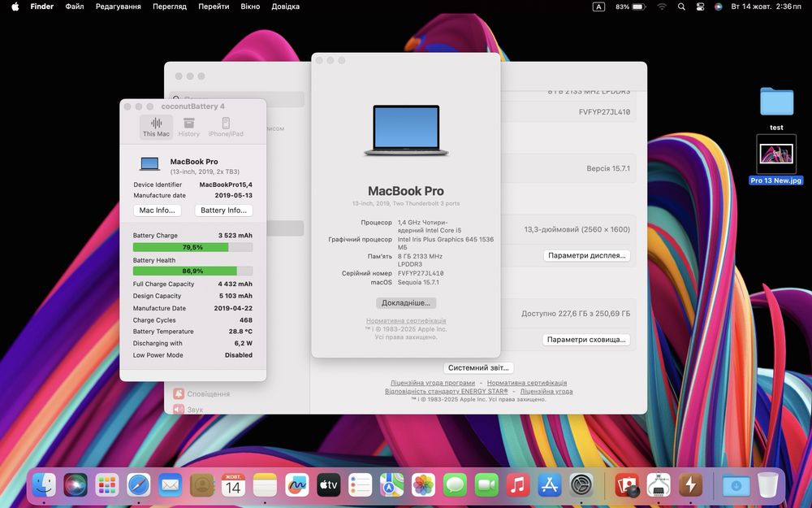This screenshot has width=812, height=508.
Task: Open Safari from the Dock
Action: [139, 485]
